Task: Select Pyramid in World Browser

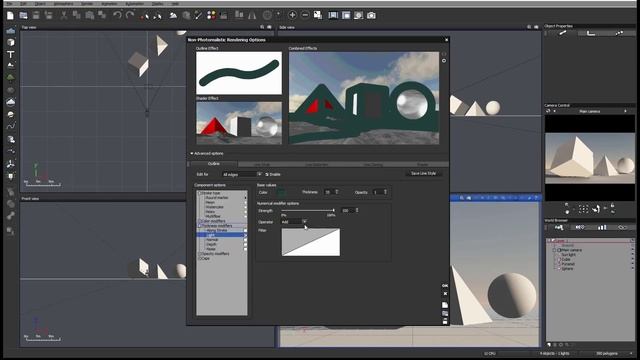Action: [x=567, y=264]
